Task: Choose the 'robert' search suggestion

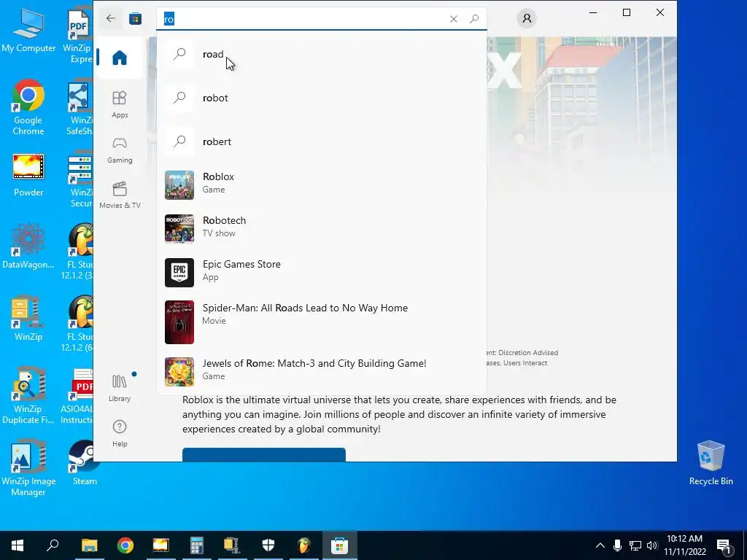Action: (322, 142)
